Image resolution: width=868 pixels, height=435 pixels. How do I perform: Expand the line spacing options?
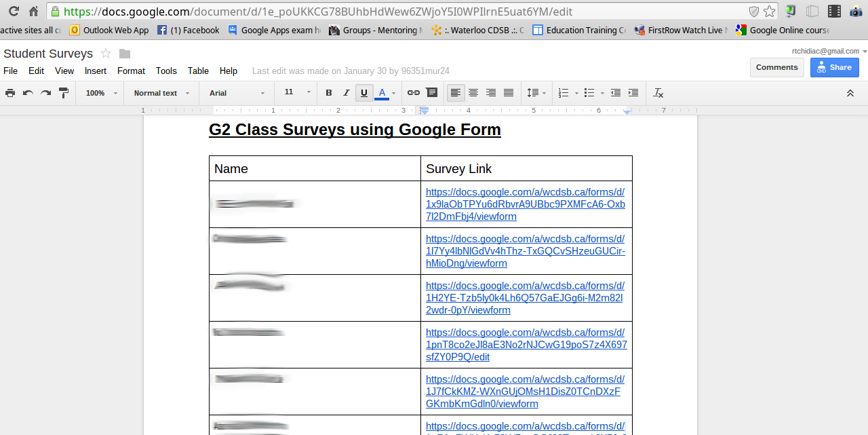(536, 93)
